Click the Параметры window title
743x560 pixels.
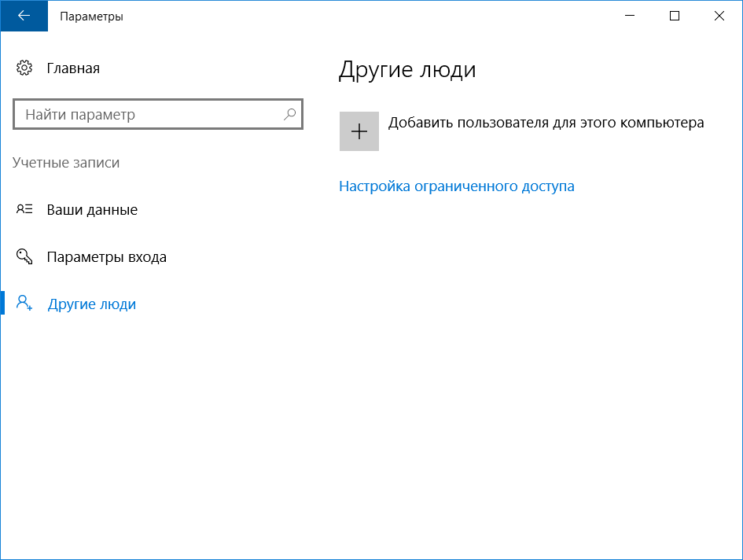(x=91, y=17)
